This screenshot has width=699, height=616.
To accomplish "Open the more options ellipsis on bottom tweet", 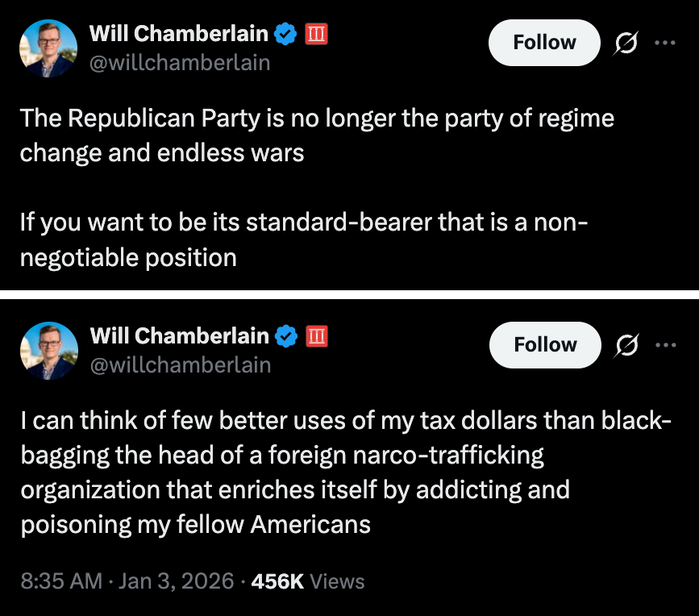I will (666, 345).
